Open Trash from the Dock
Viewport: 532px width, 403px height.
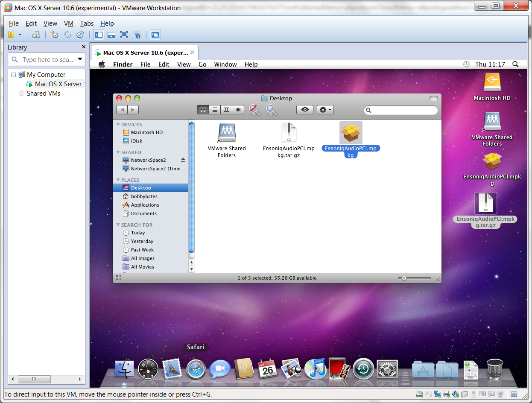(x=495, y=368)
